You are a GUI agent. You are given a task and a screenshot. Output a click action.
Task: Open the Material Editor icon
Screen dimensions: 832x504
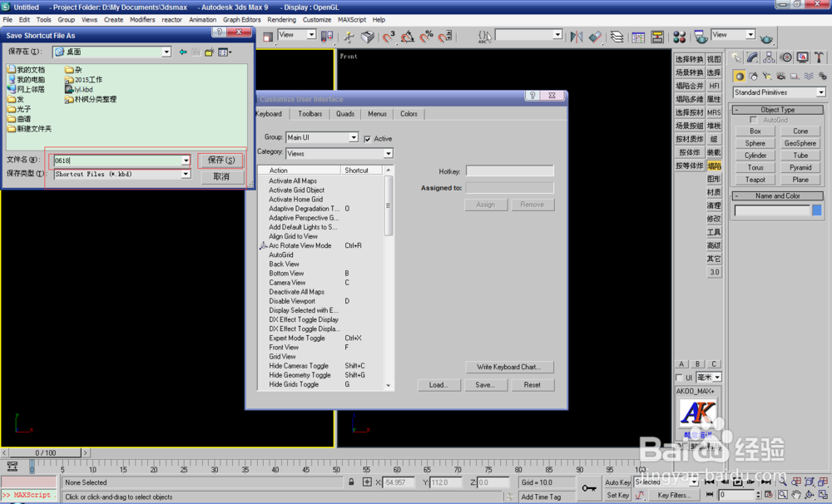(x=679, y=37)
